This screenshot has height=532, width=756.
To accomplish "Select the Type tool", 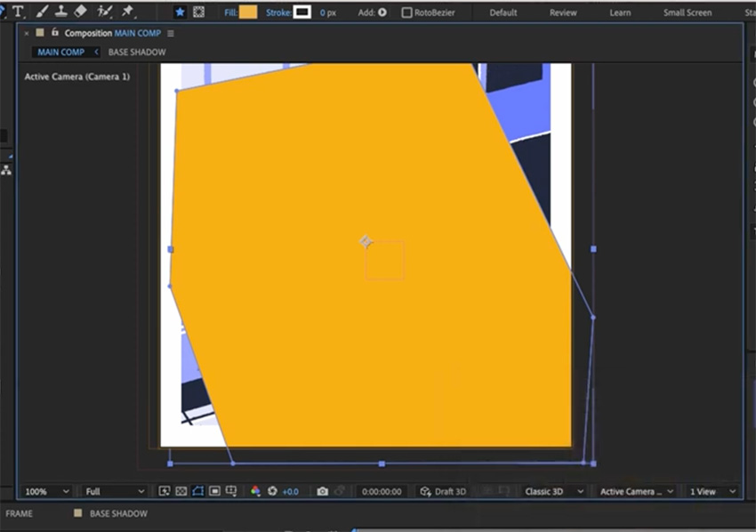I will [x=18, y=12].
